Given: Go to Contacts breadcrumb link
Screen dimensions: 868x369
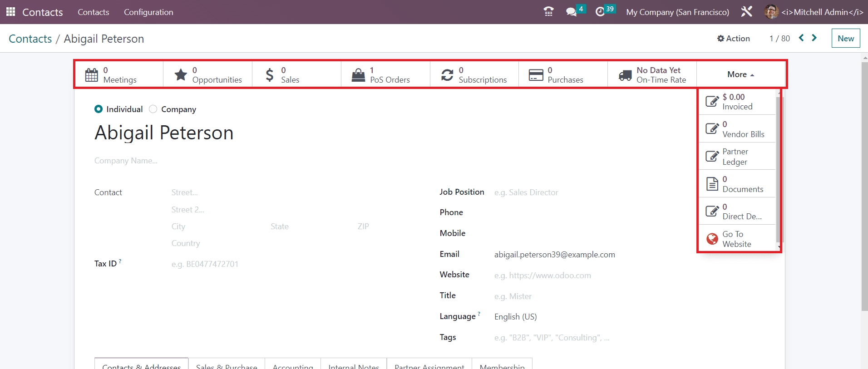Looking at the screenshot, I should coord(30,39).
